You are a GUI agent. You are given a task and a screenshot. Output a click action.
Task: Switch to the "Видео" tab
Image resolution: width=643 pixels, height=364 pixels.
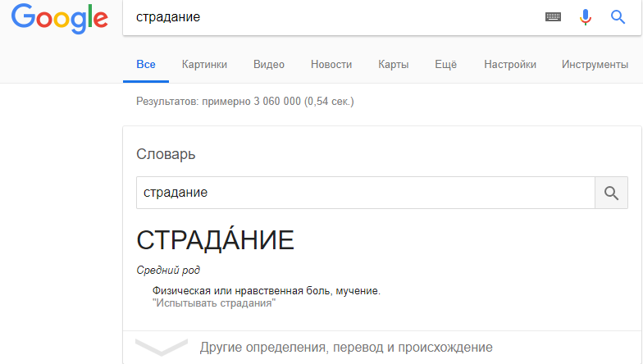coord(269,65)
